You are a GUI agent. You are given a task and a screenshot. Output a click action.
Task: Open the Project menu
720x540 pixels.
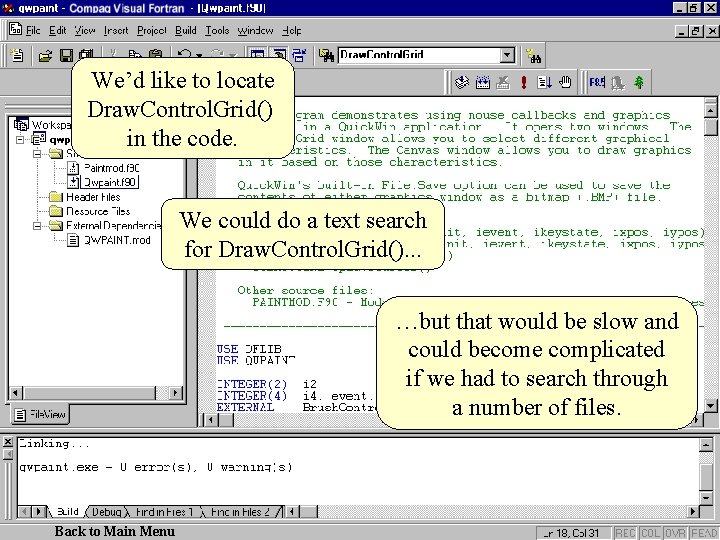(x=152, y=30)
